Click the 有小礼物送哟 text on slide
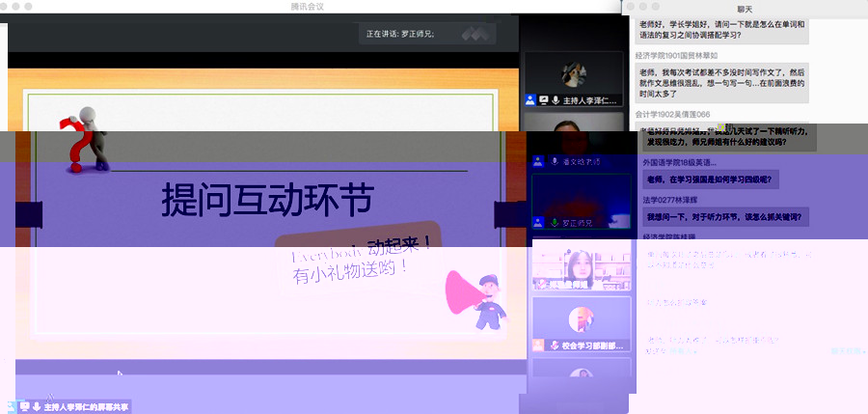The image size is (868, 414). tap(351, 272)
